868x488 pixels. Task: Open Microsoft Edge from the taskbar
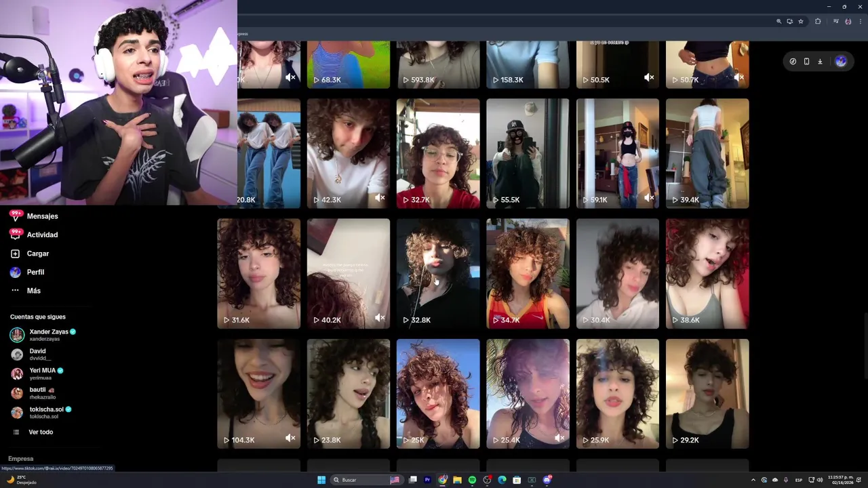502,480
